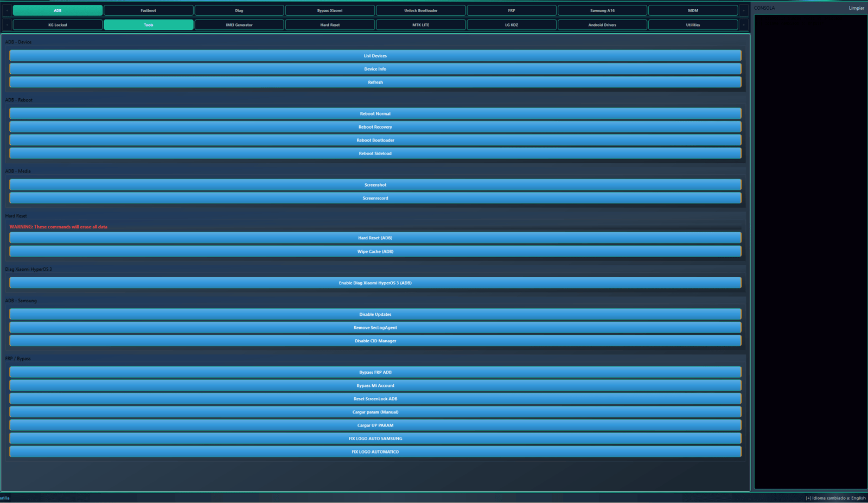This screenshot has height=503, width=868.
Task: Click Remove SecLogAgent button
Action: click(375, 328)
